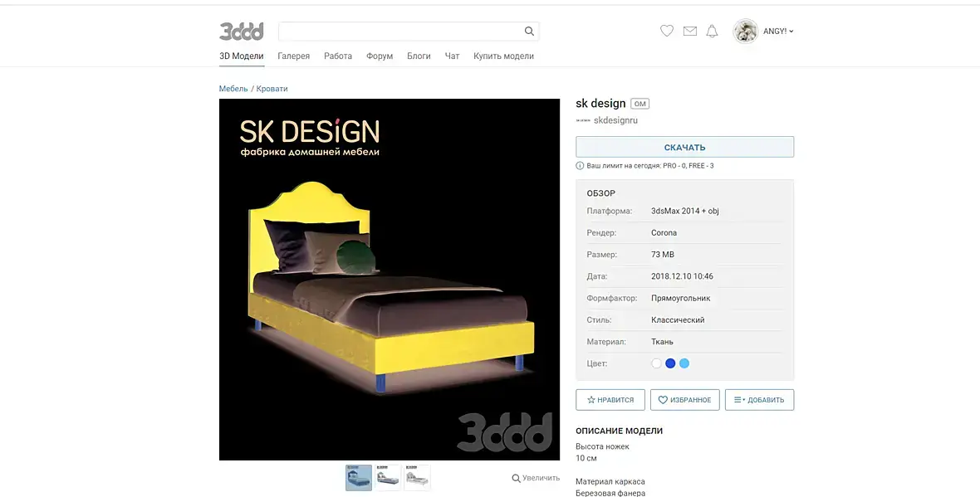Focus the top search input field
Viewport: 980px width, 497px height.
tap(401, 32)
